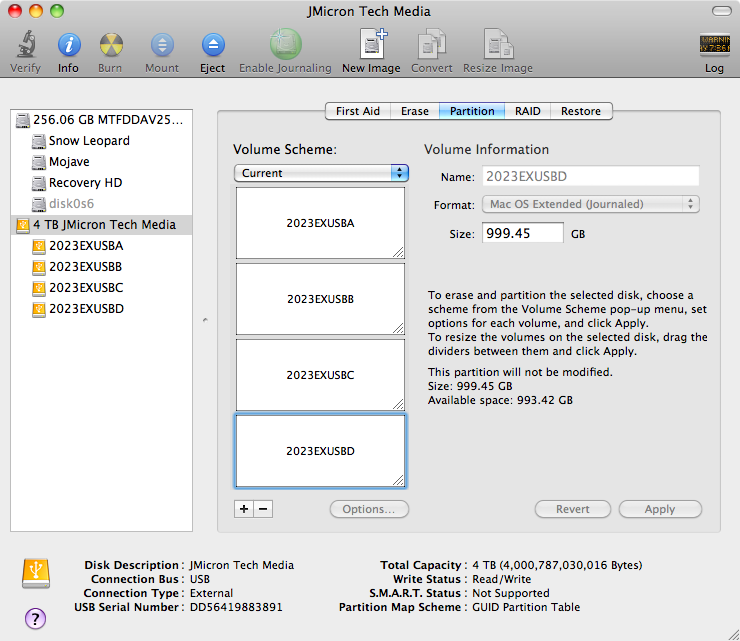Switch to the Partition tab

[x=472, y=111]
